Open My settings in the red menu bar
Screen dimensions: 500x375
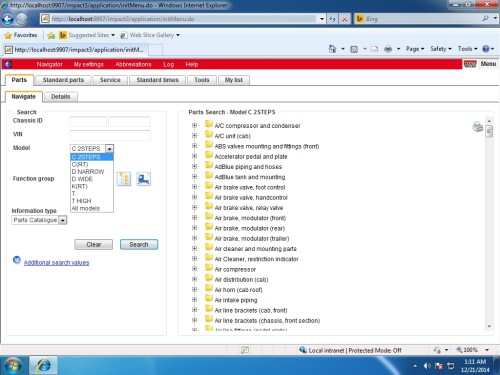(89, 64)
